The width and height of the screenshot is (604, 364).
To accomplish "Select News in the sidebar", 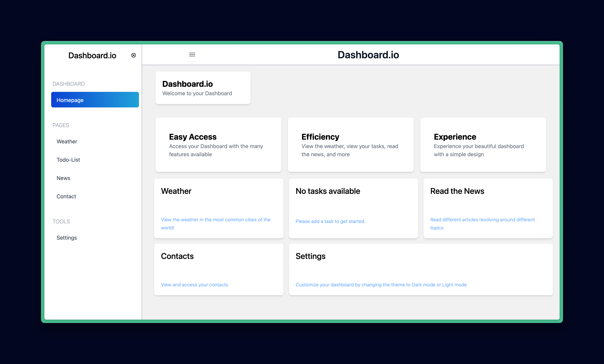I will point(63,178).
